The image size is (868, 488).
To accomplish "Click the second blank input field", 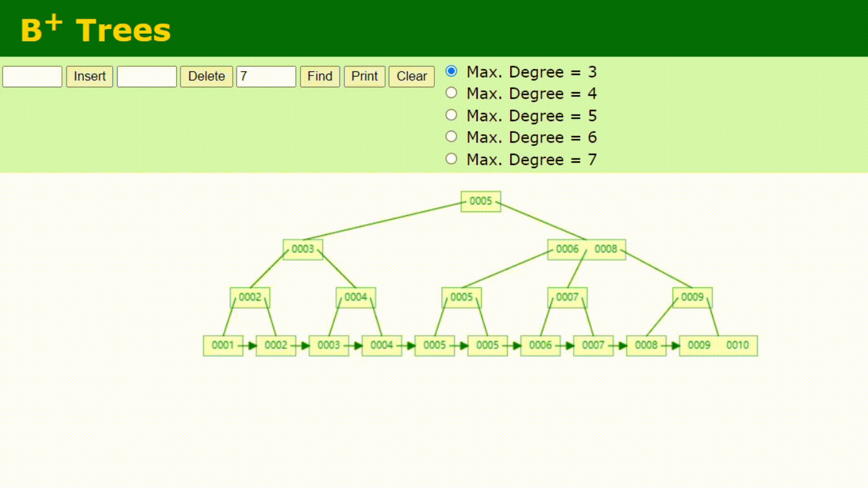I will (147, 76).
